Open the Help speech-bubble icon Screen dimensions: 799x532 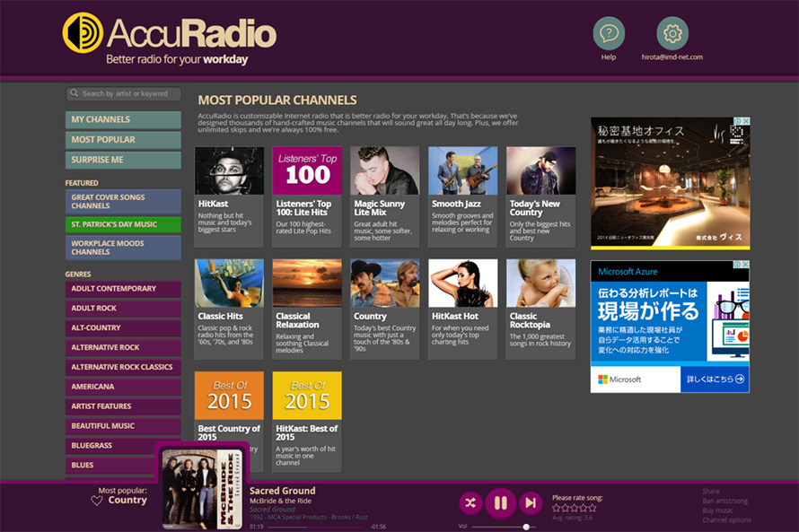pyautogui.click(x=609, y=33)
